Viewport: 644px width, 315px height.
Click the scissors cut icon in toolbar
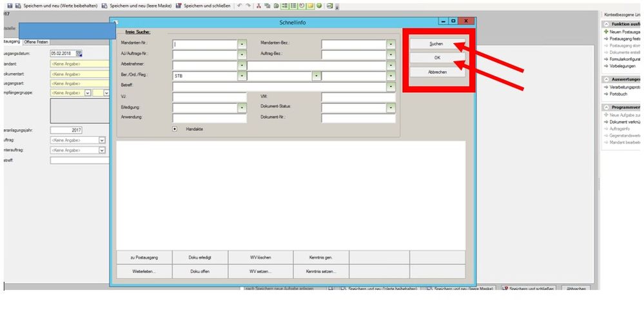tap(259, 5)
